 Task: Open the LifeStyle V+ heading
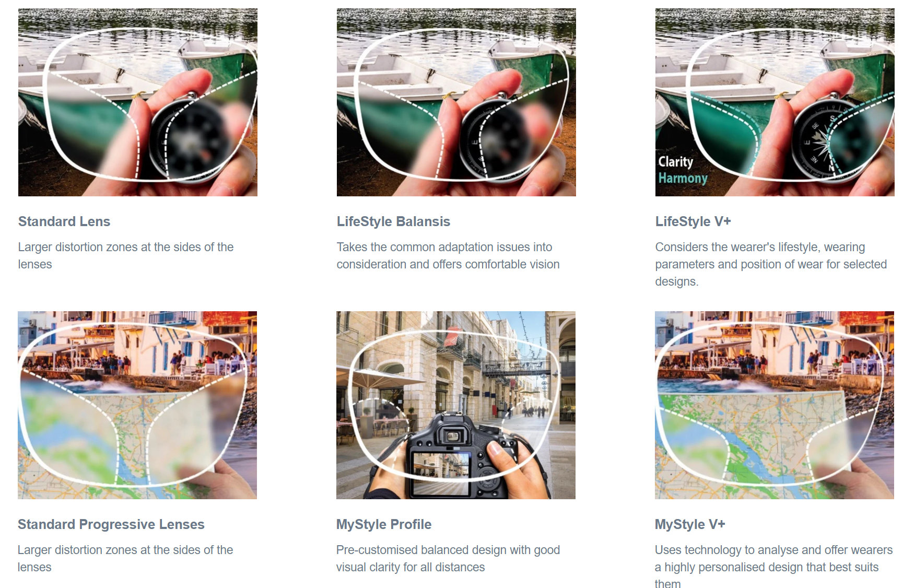point(693,221)
